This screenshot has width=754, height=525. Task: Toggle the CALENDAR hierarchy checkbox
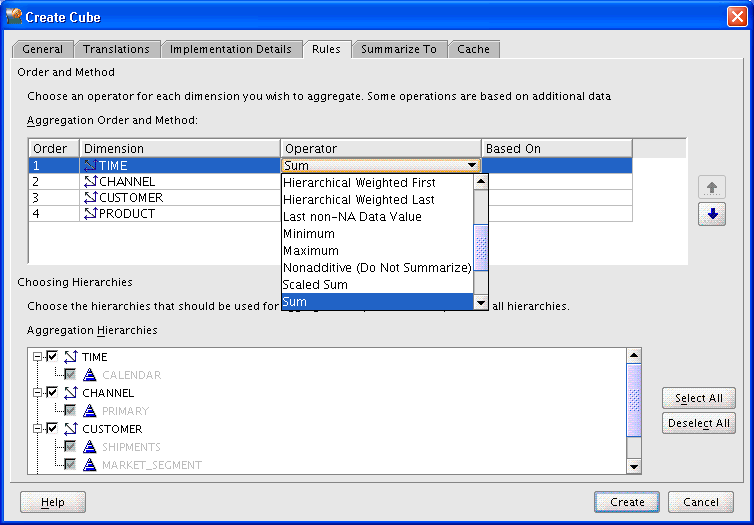70,374
